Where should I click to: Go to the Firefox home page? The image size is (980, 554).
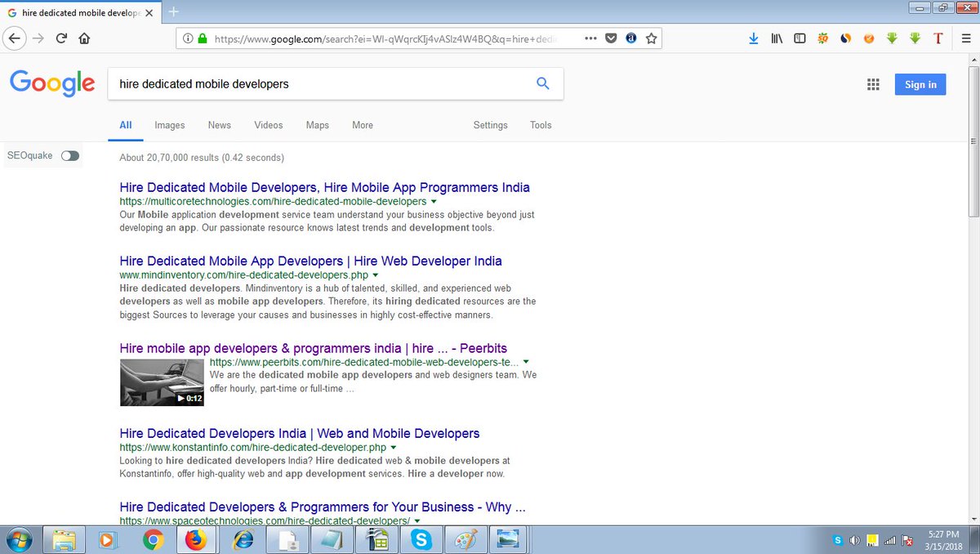[84, 38]
